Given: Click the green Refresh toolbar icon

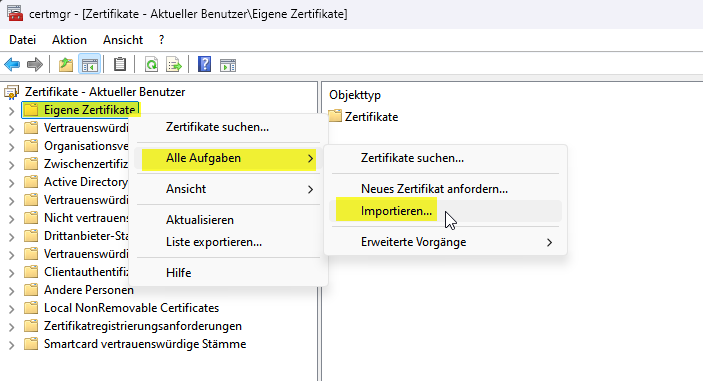Looking at the screenshot, I should [x=151, y=65].
